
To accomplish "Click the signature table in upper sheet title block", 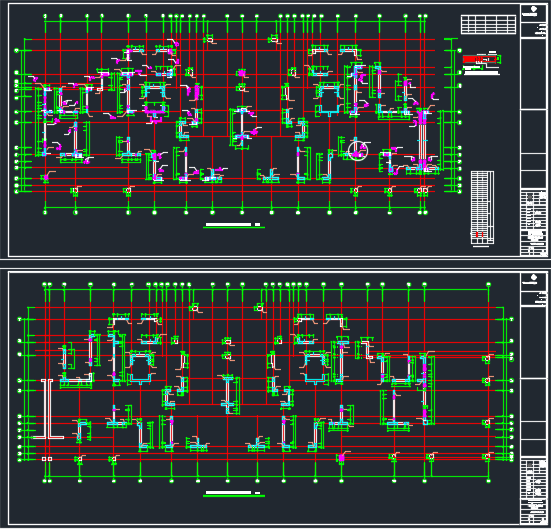I will 533,222.
